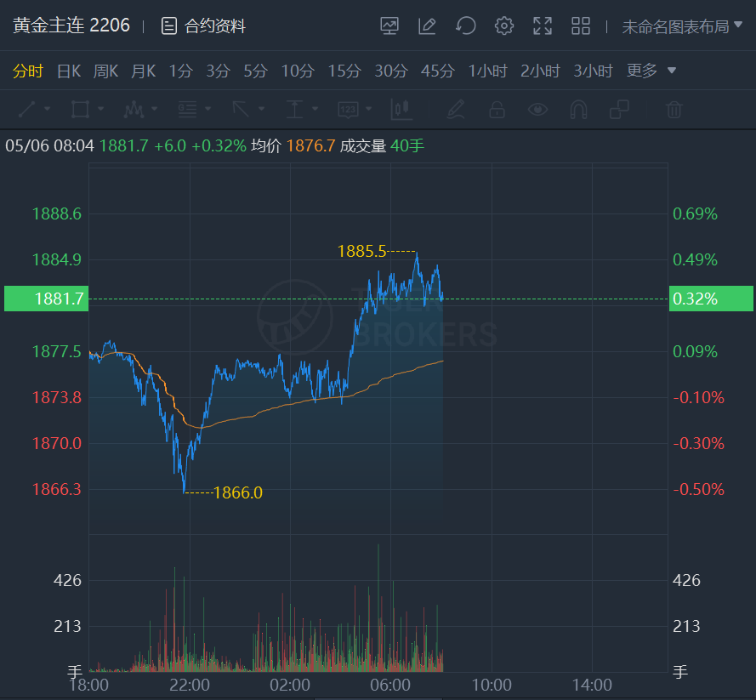Image resolution: width=756 pixels, height=700 pixels.
Task: Open the 未命名图表布局 layout dropdown
Action: (x=682, y=26)
